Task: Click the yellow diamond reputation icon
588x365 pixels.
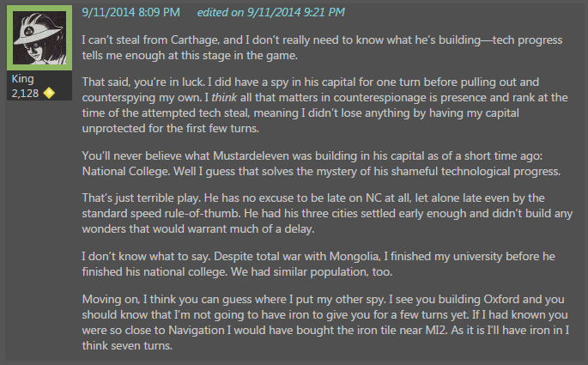Action: [x=49, y=93]
